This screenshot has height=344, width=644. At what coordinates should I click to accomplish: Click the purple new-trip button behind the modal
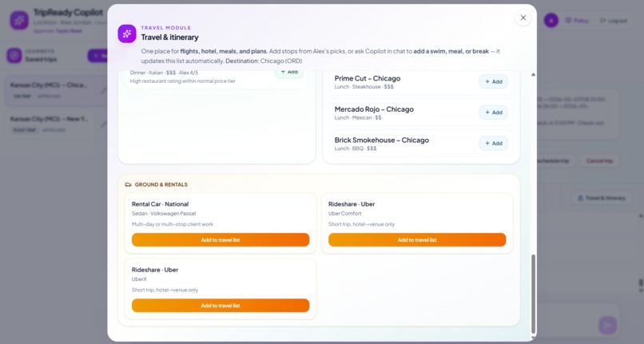tap(97, 55)
